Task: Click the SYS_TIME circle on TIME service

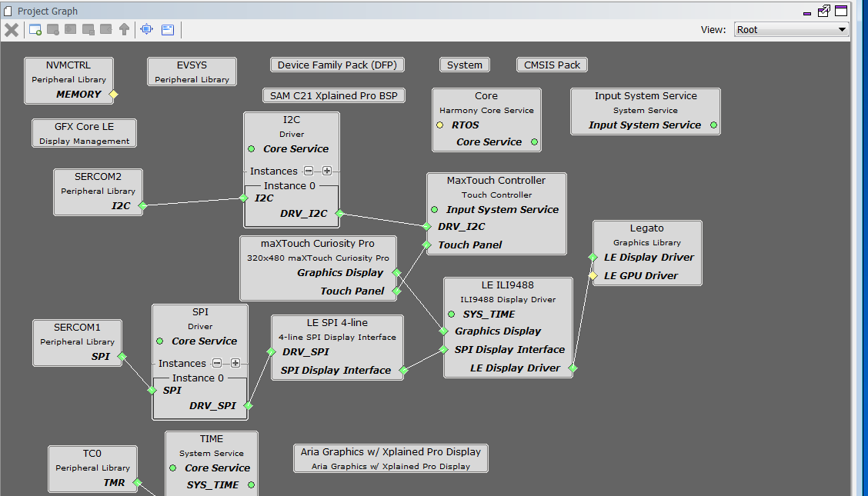Action: pos(252,485)
